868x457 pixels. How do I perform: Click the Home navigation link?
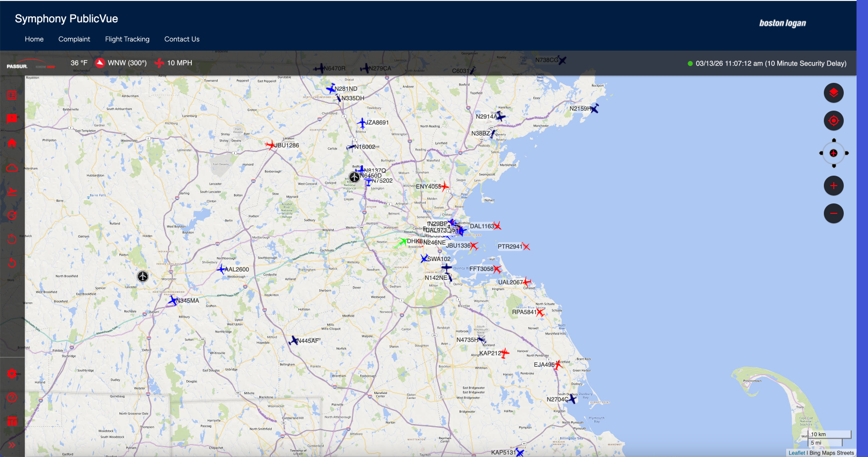(x=34, y=39)
